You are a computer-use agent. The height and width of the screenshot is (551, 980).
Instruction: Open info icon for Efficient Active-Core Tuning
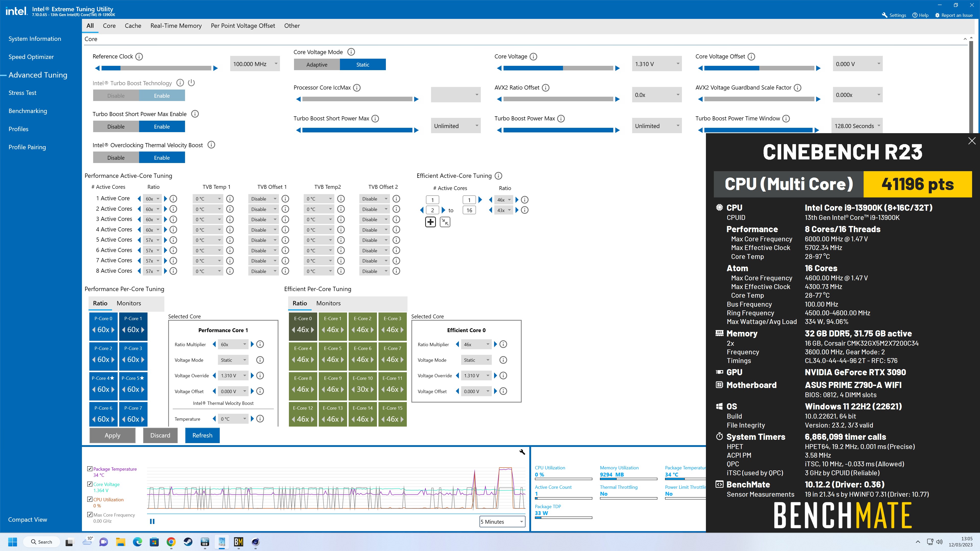498,176
